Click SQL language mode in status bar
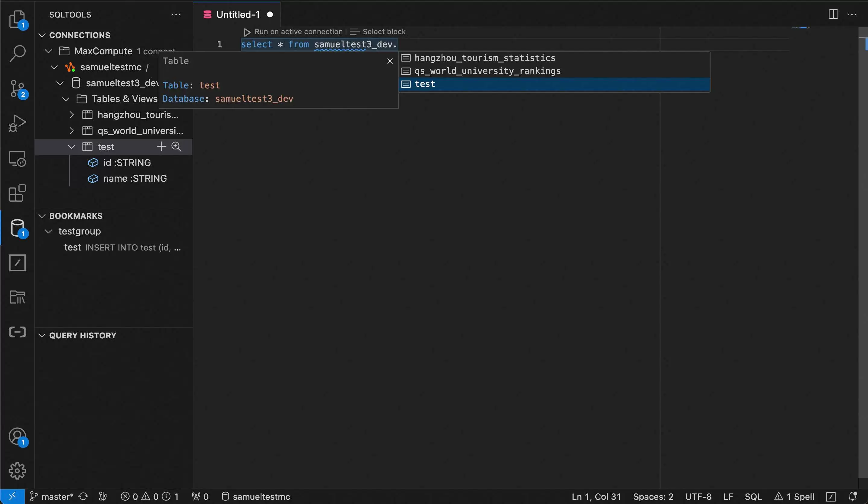Image resolution: width=868 pixels, height=504 pixels. 753,496
